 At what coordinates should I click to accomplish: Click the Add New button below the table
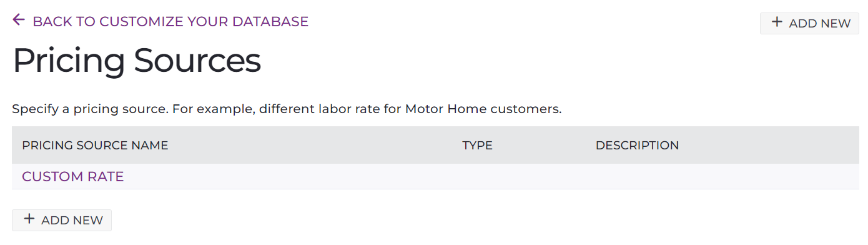click(62, 220)
